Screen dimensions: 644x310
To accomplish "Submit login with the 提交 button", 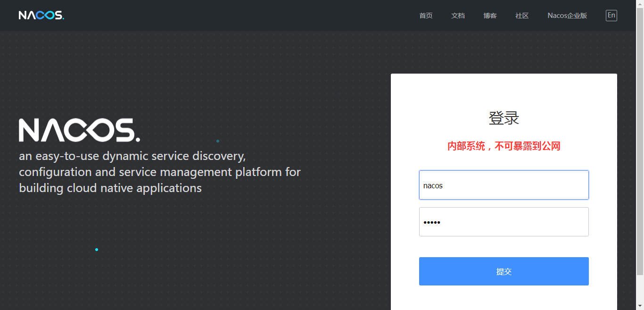I will click(504, 271).
